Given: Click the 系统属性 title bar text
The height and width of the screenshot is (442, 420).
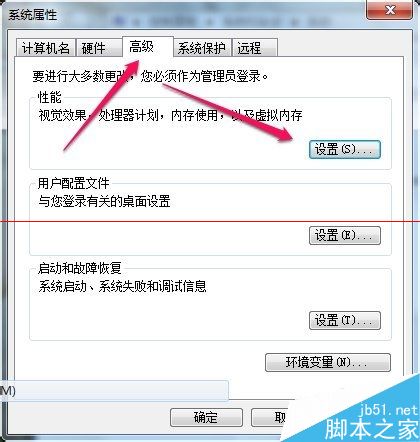Looking at the screenshot, I should [x=32, y=15].
